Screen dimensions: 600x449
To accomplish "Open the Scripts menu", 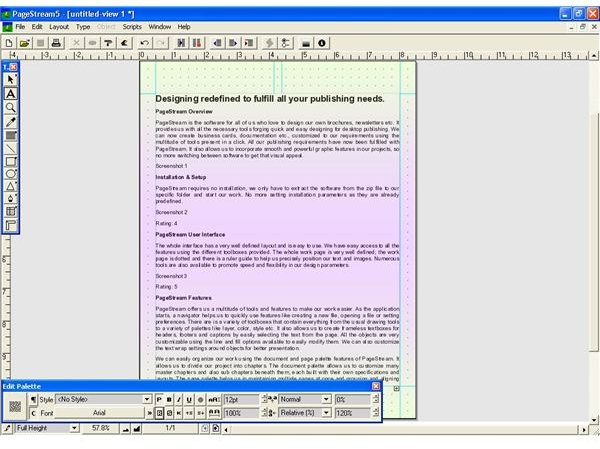I will pyautogui.click(x=132, y=27).
